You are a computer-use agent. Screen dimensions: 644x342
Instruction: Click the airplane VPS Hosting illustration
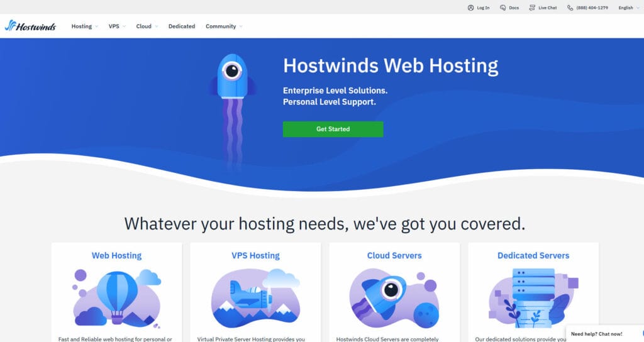[x=255, y=295]
